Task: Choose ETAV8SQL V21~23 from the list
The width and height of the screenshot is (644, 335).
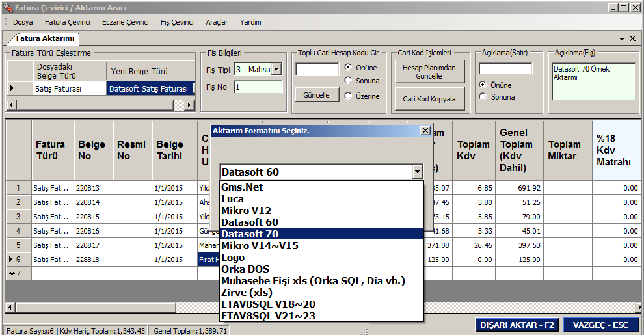Action: 321,315
